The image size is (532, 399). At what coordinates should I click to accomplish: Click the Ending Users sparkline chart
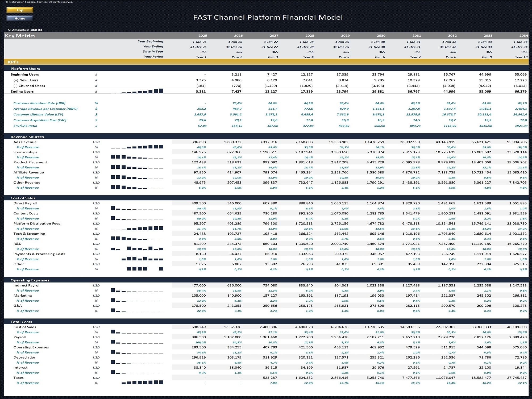click(x=137, y=91)
